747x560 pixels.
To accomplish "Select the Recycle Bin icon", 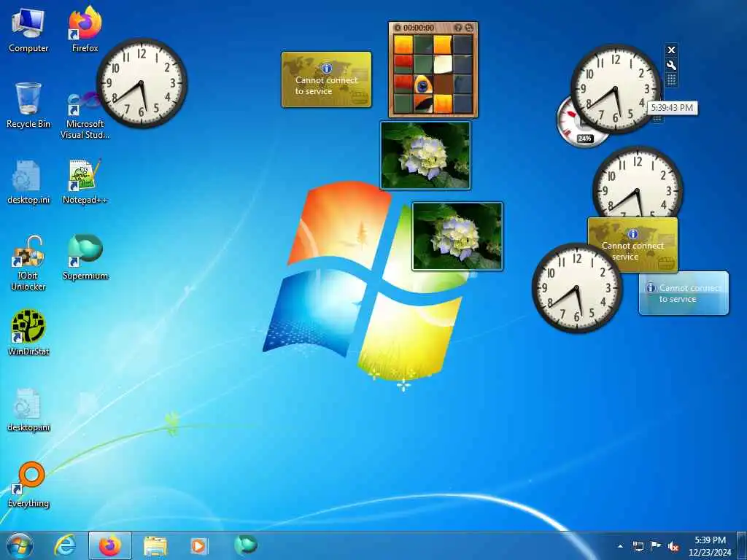I will [x=28, y=106].
